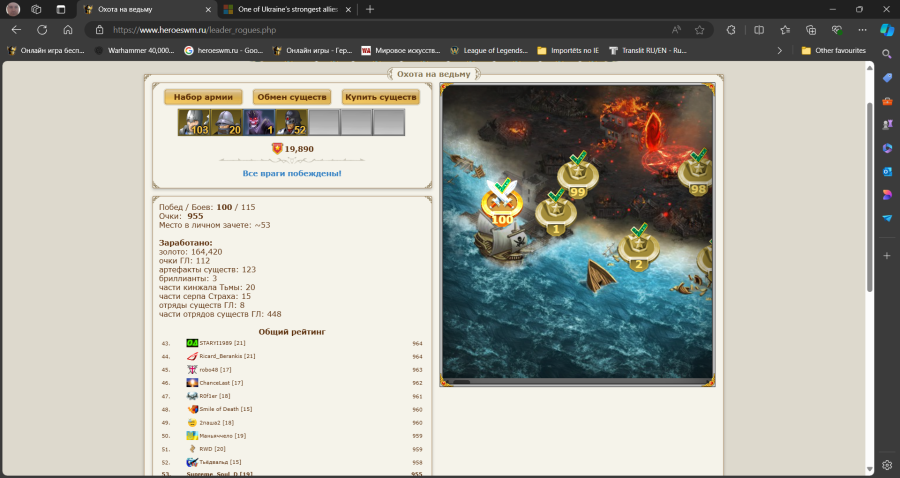This screenshot has width=900, height=478.
Task: Select the map node numbered 2
Action: pyautogui.click(x=638, y=249)
